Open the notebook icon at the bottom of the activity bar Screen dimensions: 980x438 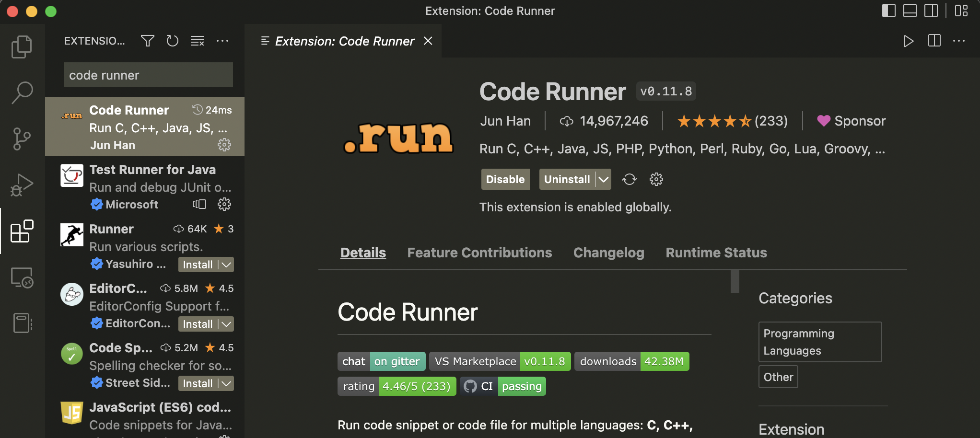coord(22,323)
